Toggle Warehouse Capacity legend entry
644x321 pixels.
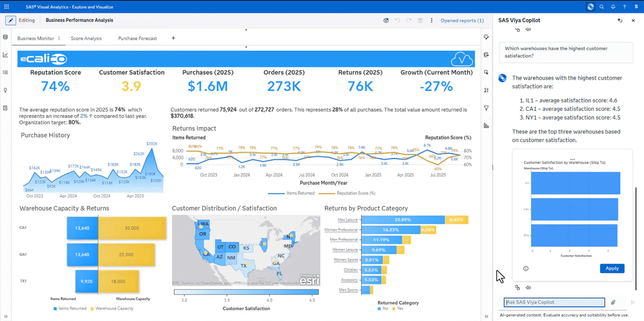[x=112, y=308]
